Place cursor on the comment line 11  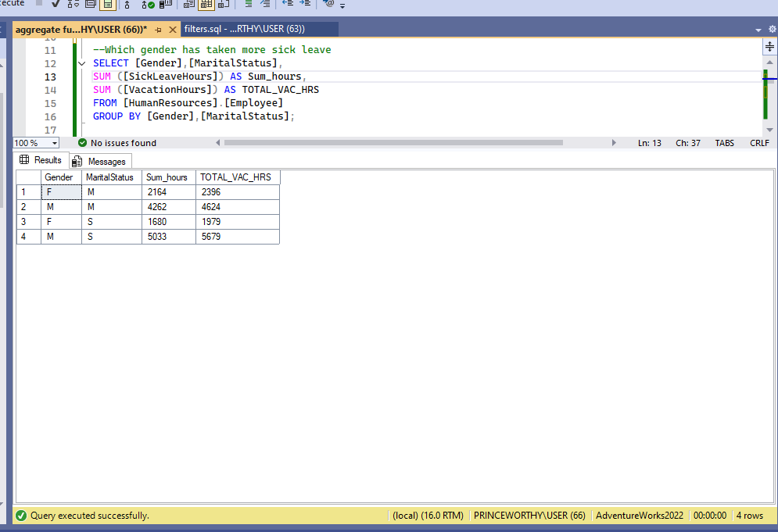(x=212, y=50)
